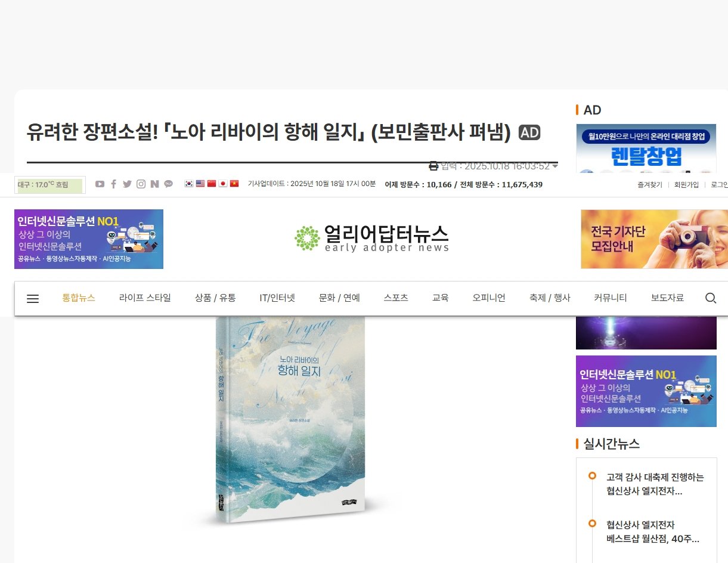The image size is (728, 563).
Task: Select the Japanese flag language
Action: coord(223,184)
